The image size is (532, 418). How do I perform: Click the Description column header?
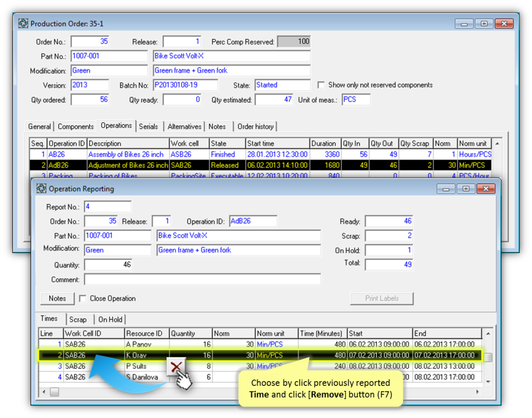(x=128, y=143)
